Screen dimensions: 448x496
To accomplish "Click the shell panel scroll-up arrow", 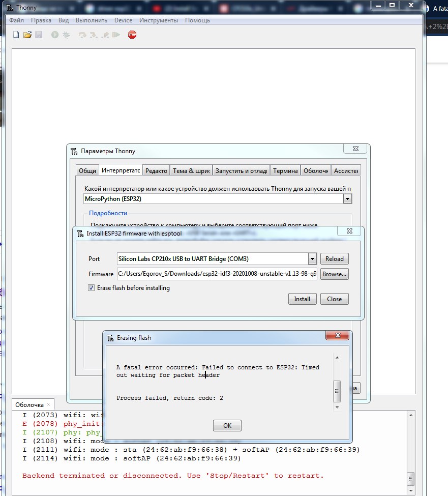I will 411,415.
